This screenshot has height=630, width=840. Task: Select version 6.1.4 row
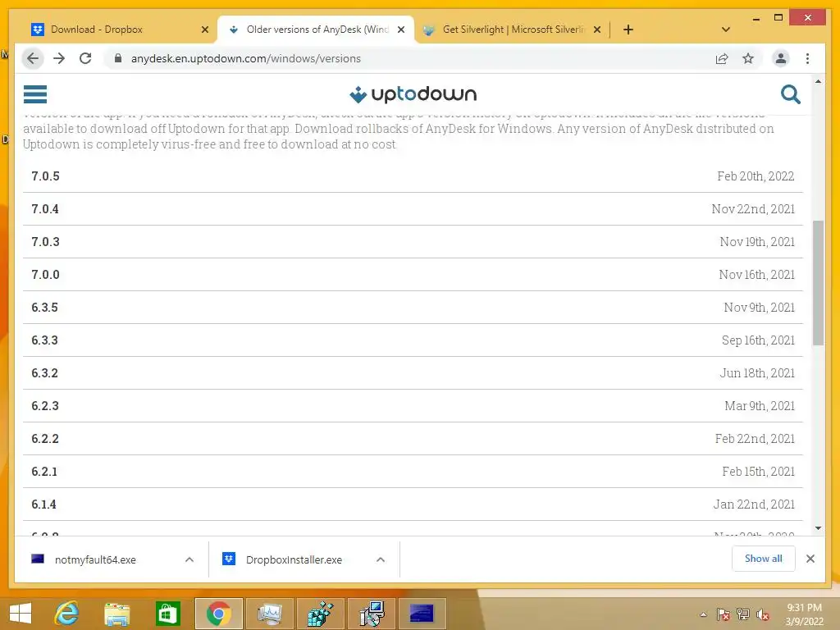(x=413, y=504)
